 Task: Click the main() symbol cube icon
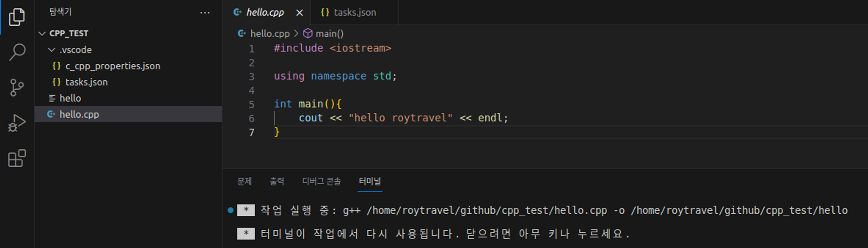click(x=308, y=33)
